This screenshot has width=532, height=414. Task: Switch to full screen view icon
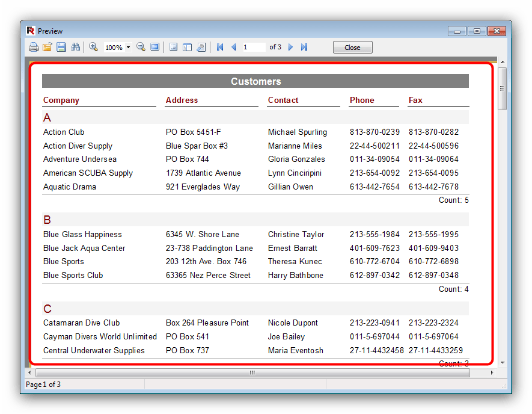pos(154,47)
